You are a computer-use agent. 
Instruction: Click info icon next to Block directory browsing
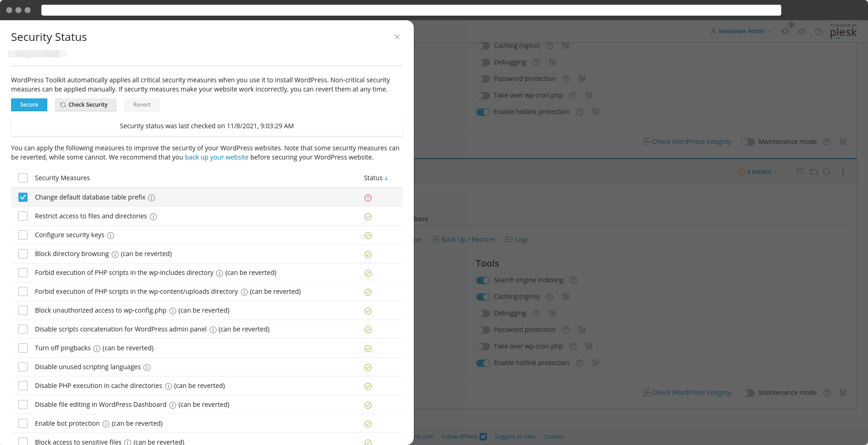click(x=115, y=254)
